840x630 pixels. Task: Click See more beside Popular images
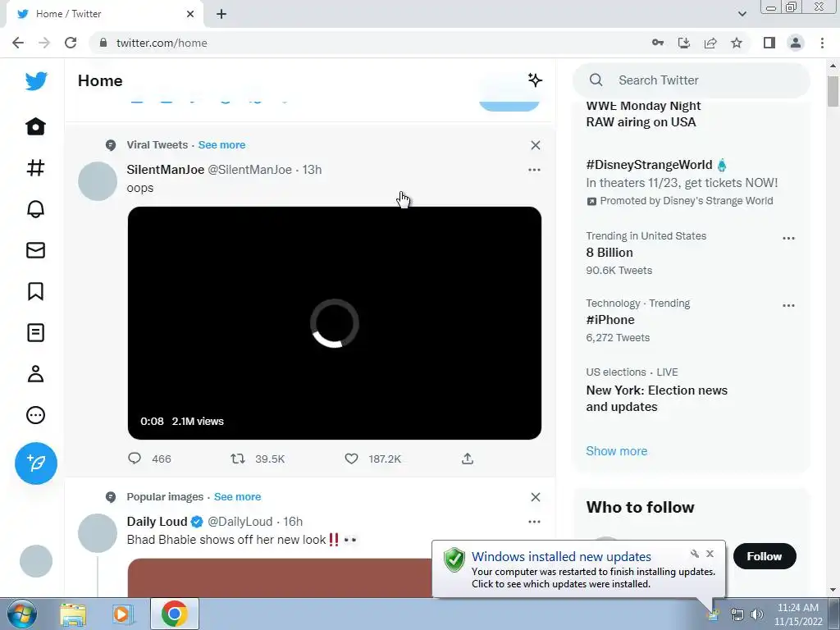click(x=237, y=496)
